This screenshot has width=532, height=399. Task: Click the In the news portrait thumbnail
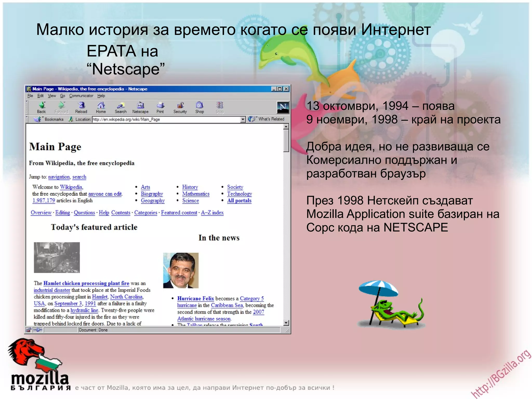[x=181, y=271]
